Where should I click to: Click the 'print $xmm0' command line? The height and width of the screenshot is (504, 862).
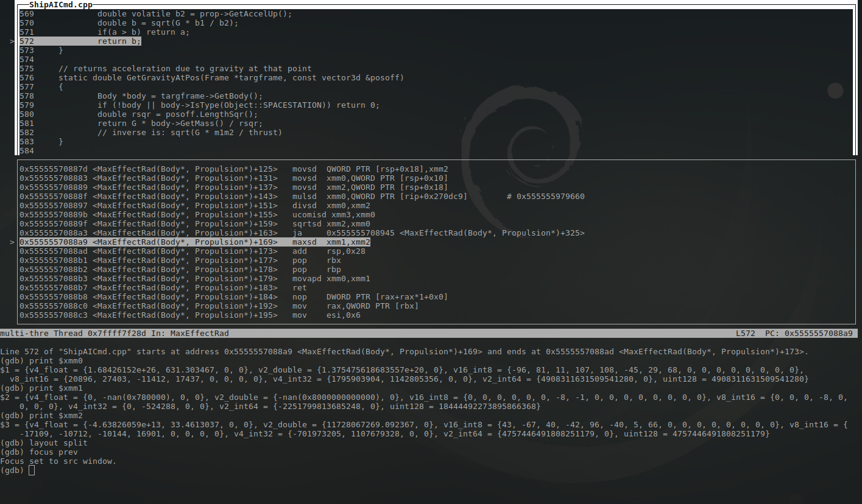coord(41,360)
